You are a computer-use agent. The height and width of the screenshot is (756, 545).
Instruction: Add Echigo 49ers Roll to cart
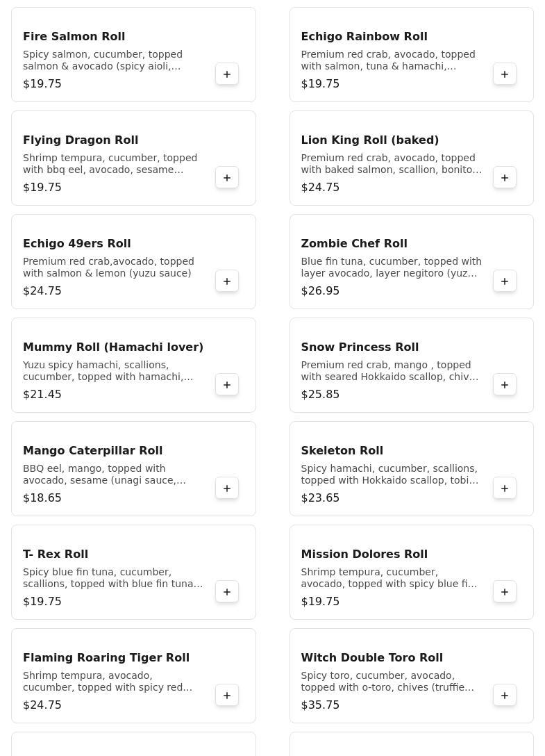pos(227,281)
